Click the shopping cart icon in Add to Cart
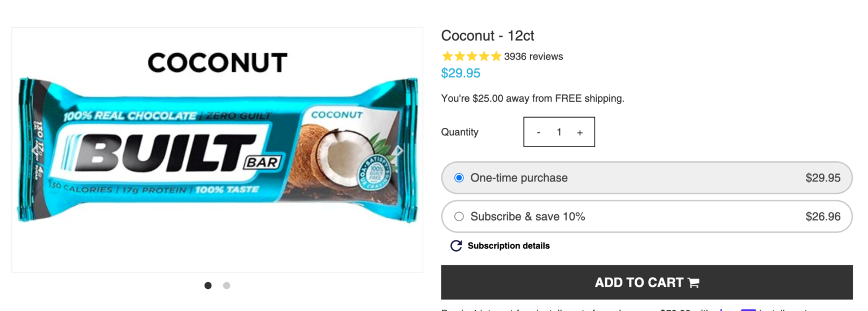The image size is (868, 311). tap(693, 283)
